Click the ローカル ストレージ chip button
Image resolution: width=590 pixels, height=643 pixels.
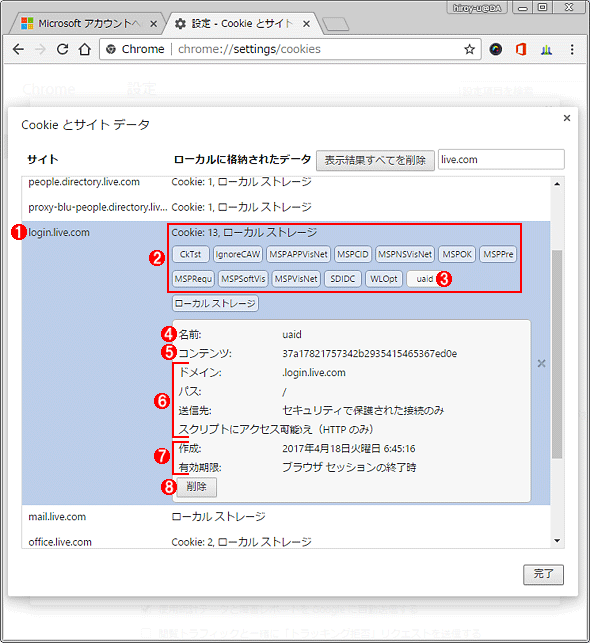[x=215, y=303]
